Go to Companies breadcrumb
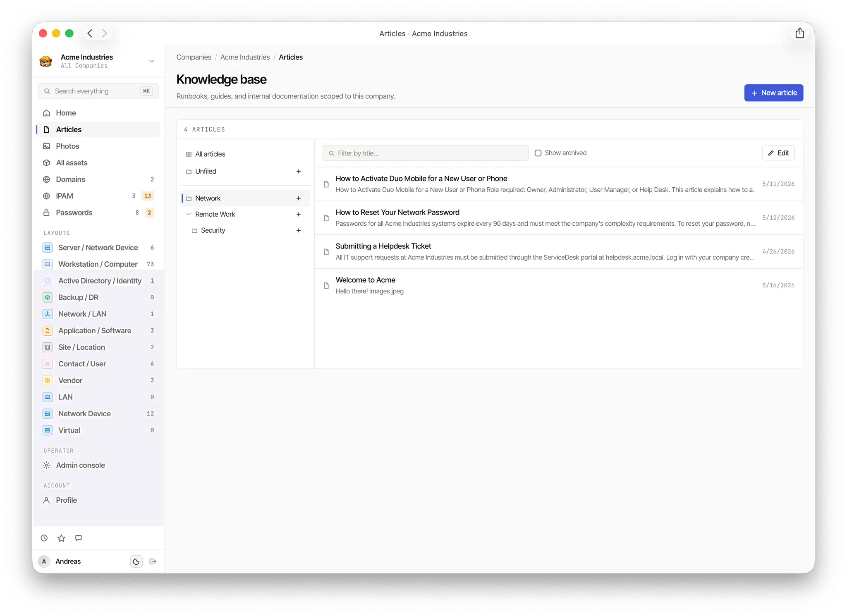Screen dimensions: 847x616 [x=194, y=57]
